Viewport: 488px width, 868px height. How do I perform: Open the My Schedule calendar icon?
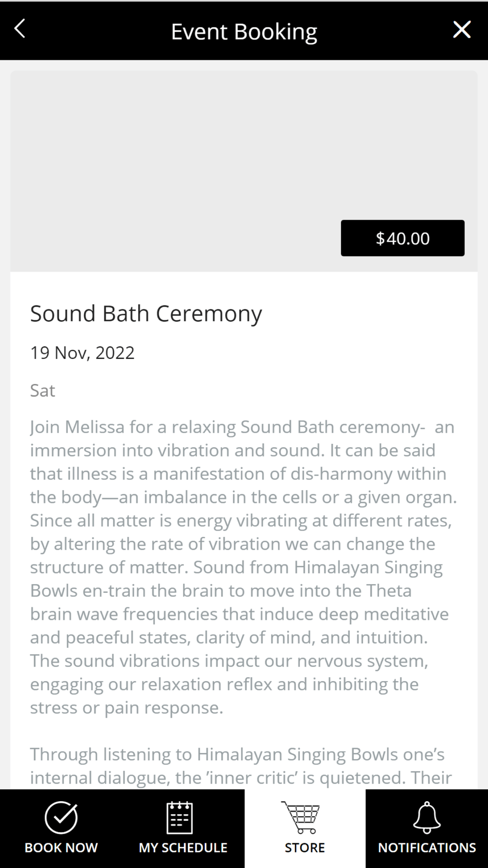180,817
